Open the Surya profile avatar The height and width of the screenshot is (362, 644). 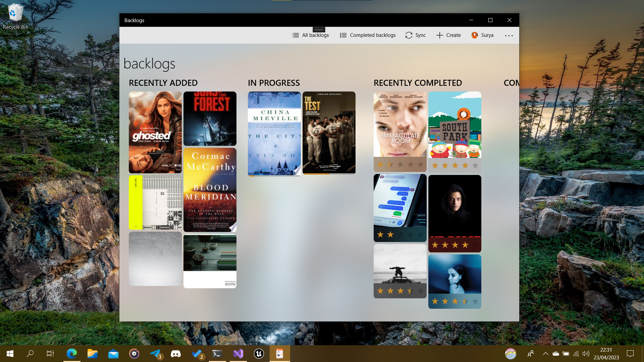coord(474,35)
